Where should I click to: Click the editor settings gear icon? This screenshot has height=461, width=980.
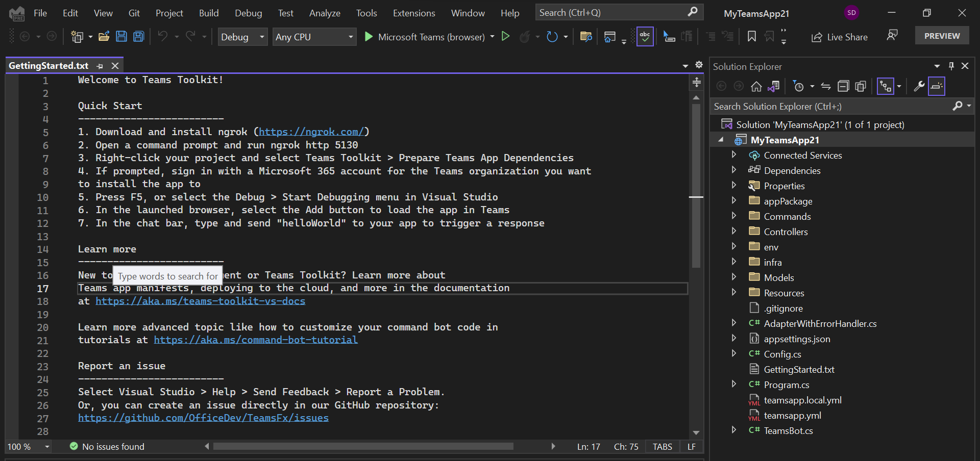coord(699,65)
